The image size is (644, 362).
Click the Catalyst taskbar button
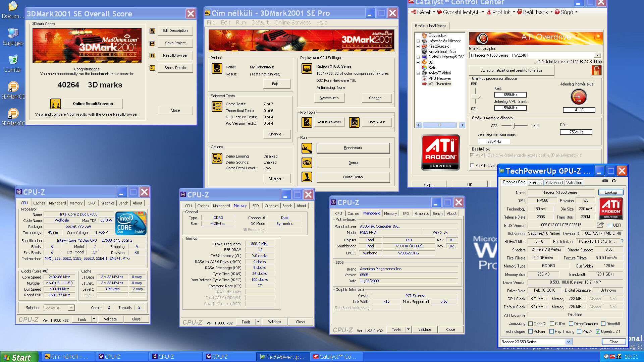(337, 357)
